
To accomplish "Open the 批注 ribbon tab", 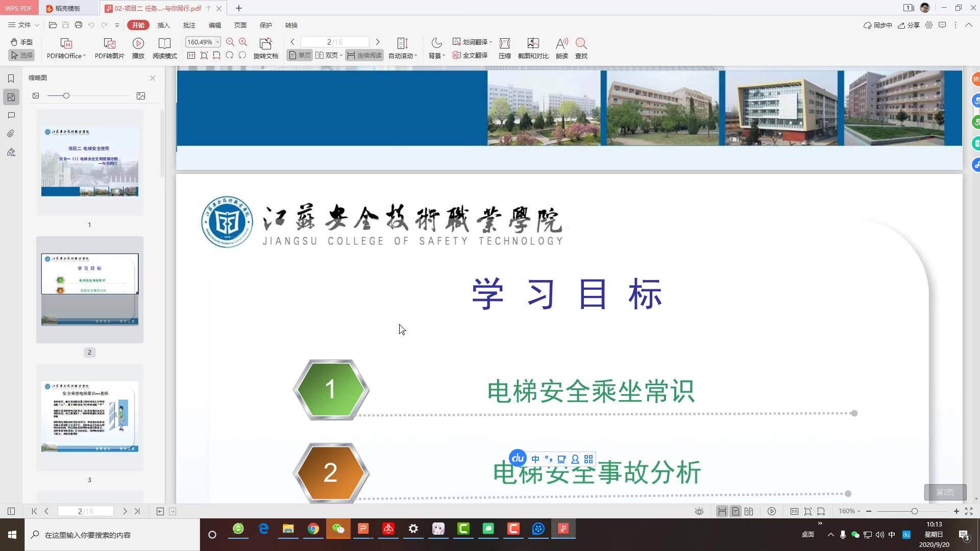I will 189,25.
